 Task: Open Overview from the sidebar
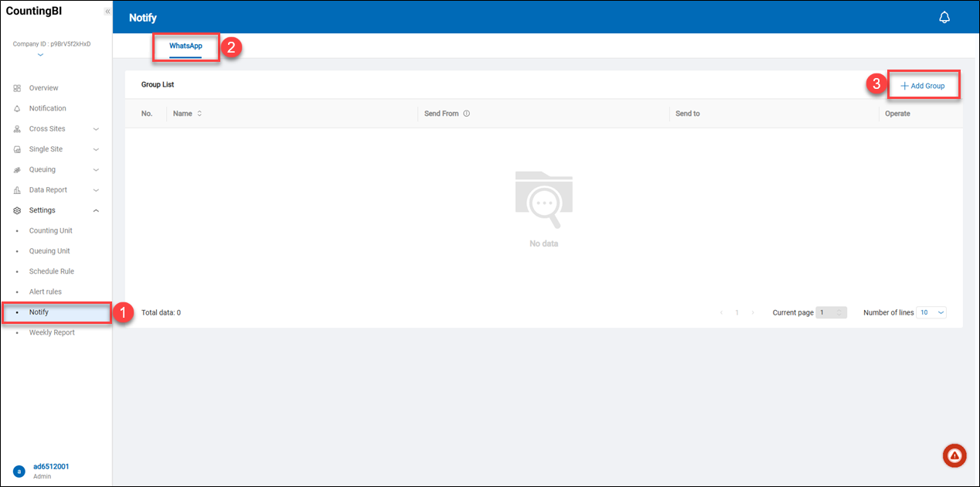[x=43, y=88]
